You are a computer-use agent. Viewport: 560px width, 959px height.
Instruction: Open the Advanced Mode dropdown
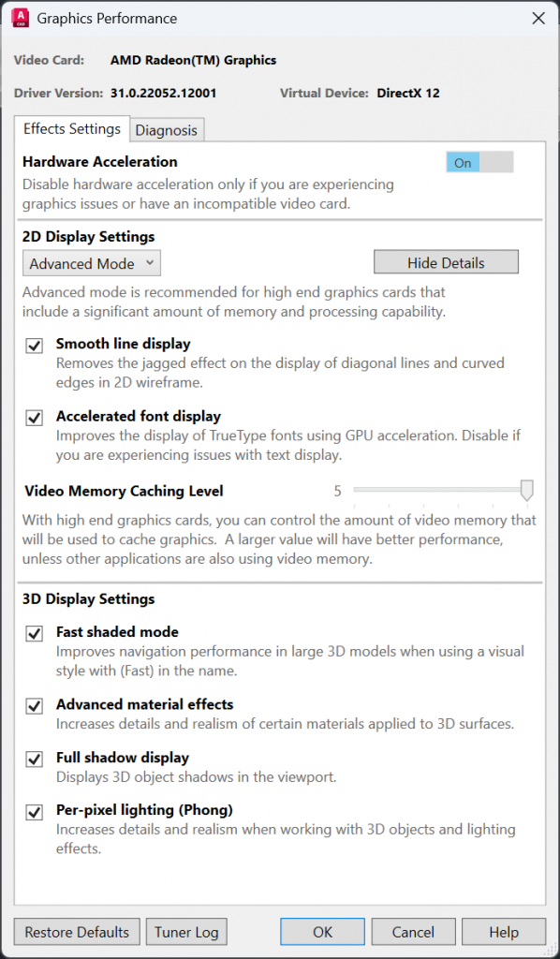(92, 263)
